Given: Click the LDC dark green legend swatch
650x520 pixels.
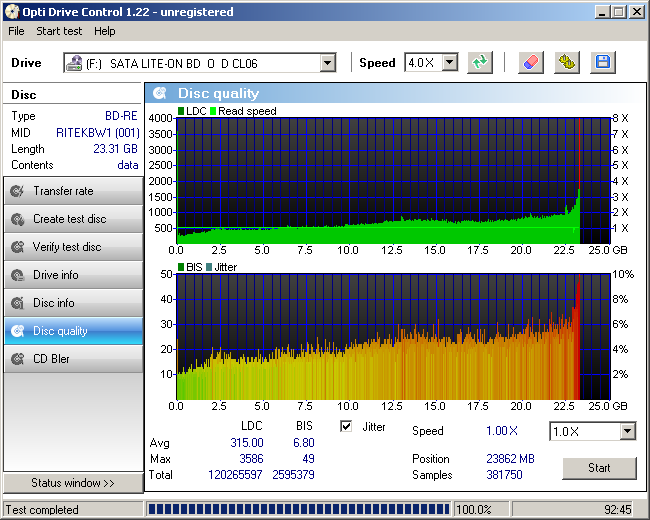Looking at the screenshot, I should point(181,111).
